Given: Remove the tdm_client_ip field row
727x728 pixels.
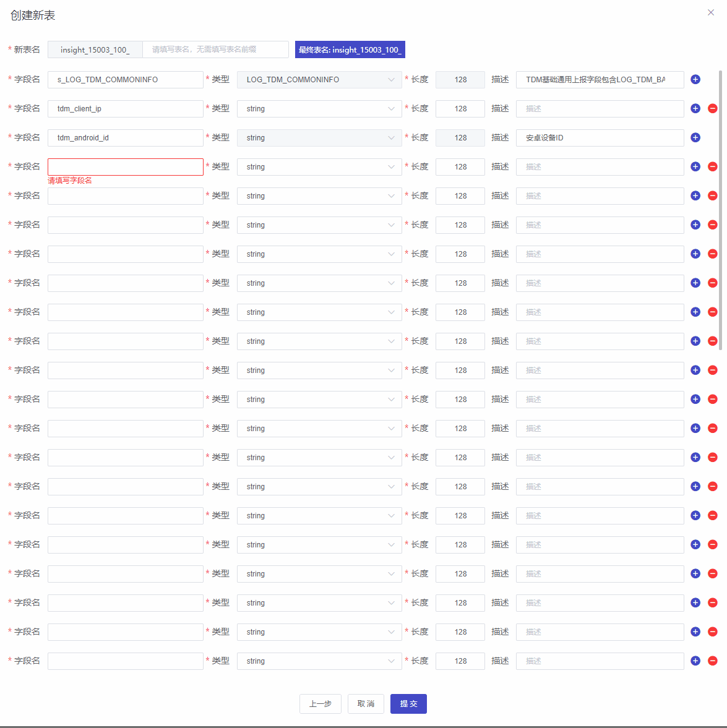Looking at the screenshot, I should (x=712, y=109).
